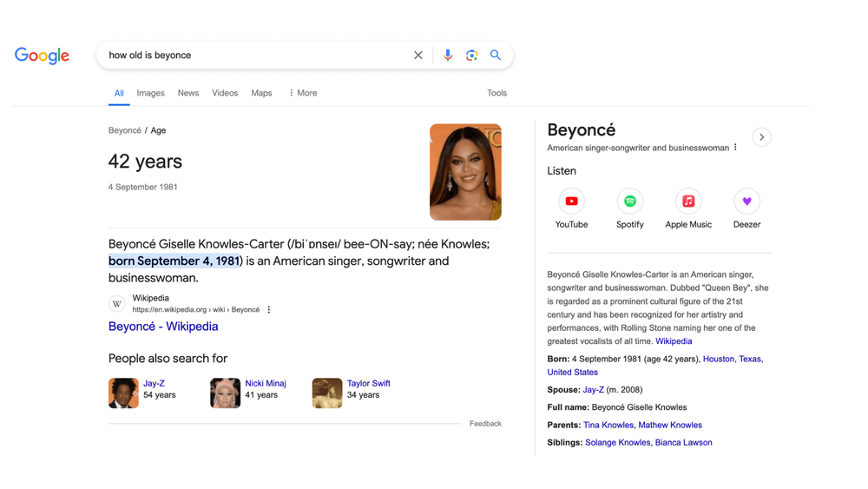The height and width of the screenshot is (489, 868).
Task: Click the Wikipedia favicon icon
Action: click(x=117, y=303)
